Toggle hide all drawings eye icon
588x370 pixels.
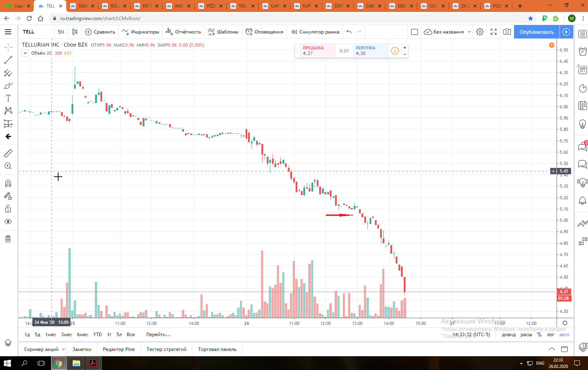pos(8,222)
